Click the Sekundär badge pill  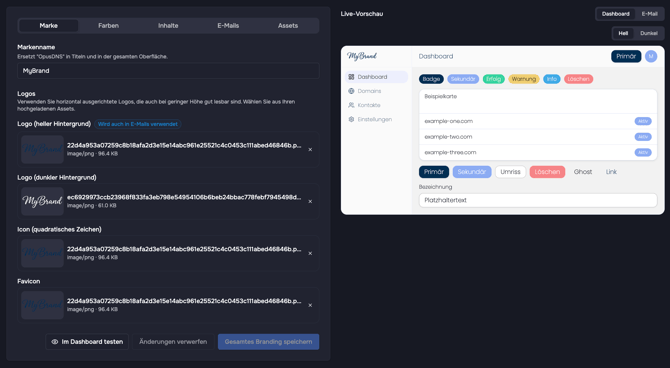(x=463, y=79)
